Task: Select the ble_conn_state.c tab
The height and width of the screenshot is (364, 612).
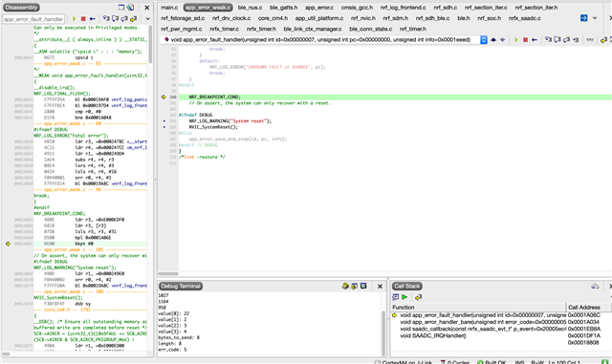Action: point(371,29)
